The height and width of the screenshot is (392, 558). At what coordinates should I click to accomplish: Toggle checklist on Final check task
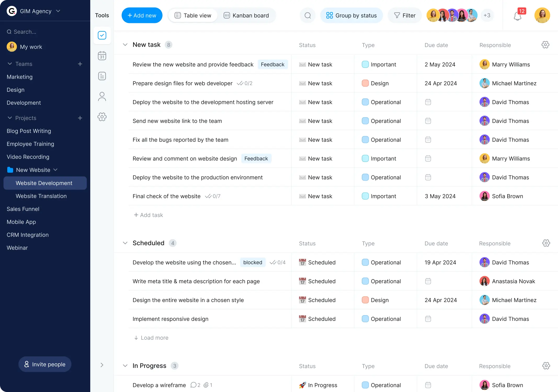click(x=208, y=196)
